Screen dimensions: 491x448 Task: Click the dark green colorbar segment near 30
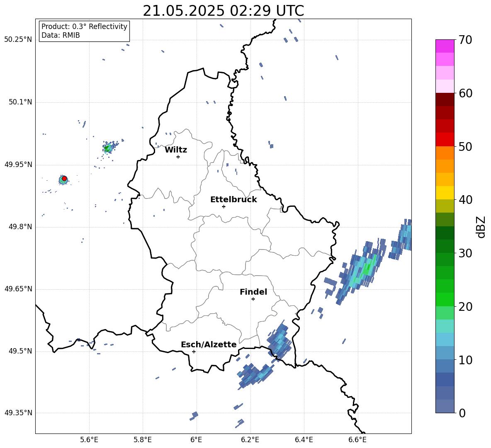(x=445, y=246)
